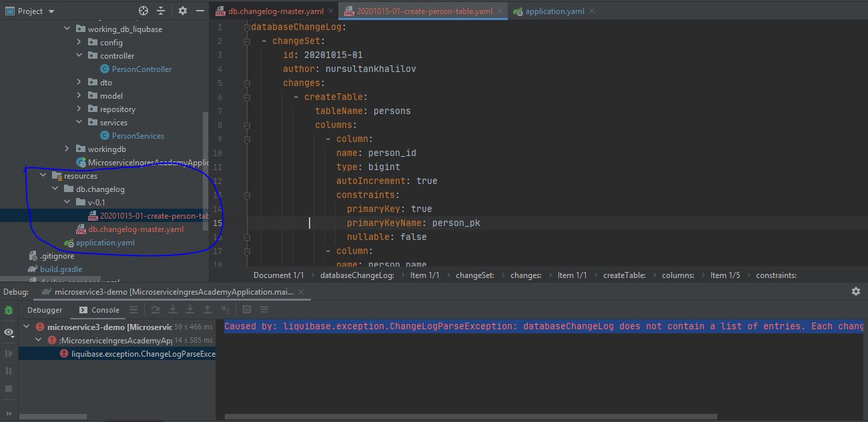Click the Document 1/1 breadcrumb
This screenshot has height=422, width=868.
pos(278,275)
